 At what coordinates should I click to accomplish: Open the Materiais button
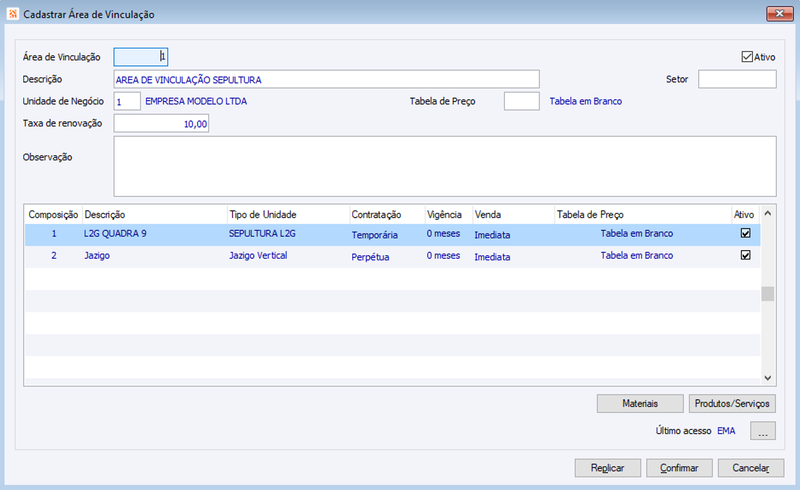[640, 403]
